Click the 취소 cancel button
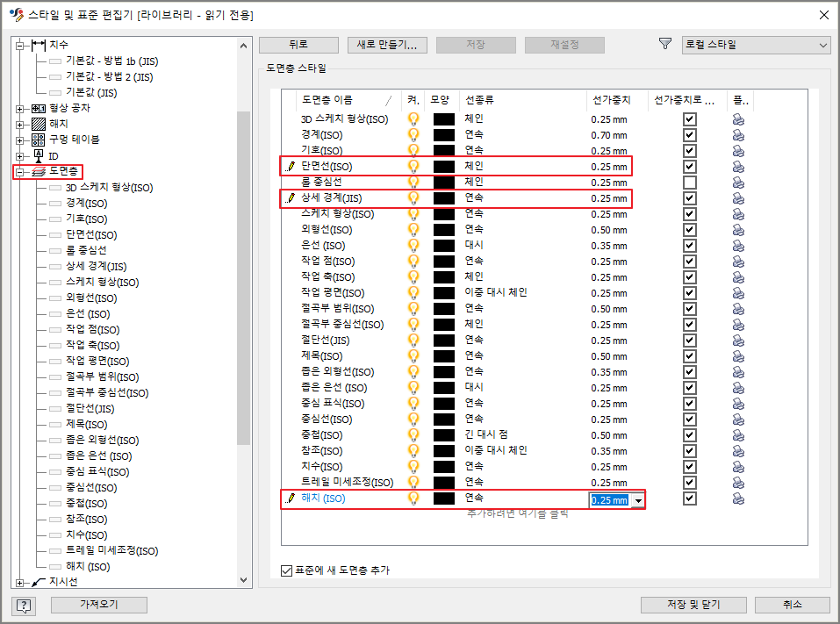Viewport: 840px width, 624px height. tap(793, 605)
